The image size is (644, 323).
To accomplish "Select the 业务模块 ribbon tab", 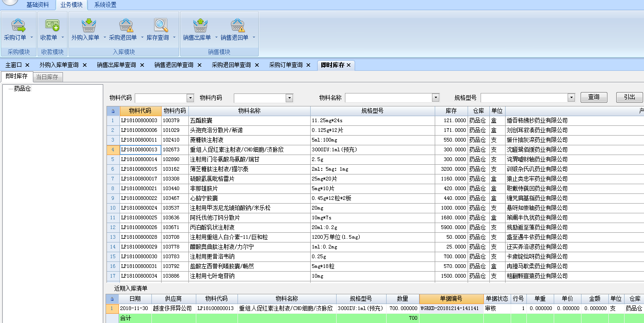I will pyautogui.click(x=72, y=5).
